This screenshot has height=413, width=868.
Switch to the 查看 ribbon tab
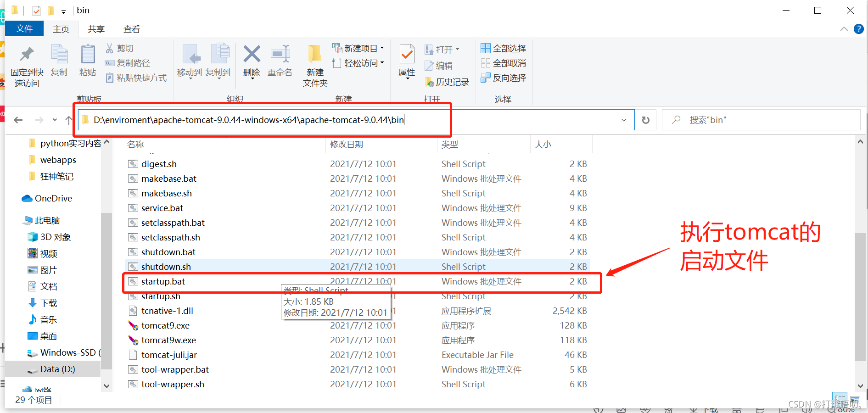[131, 28]
